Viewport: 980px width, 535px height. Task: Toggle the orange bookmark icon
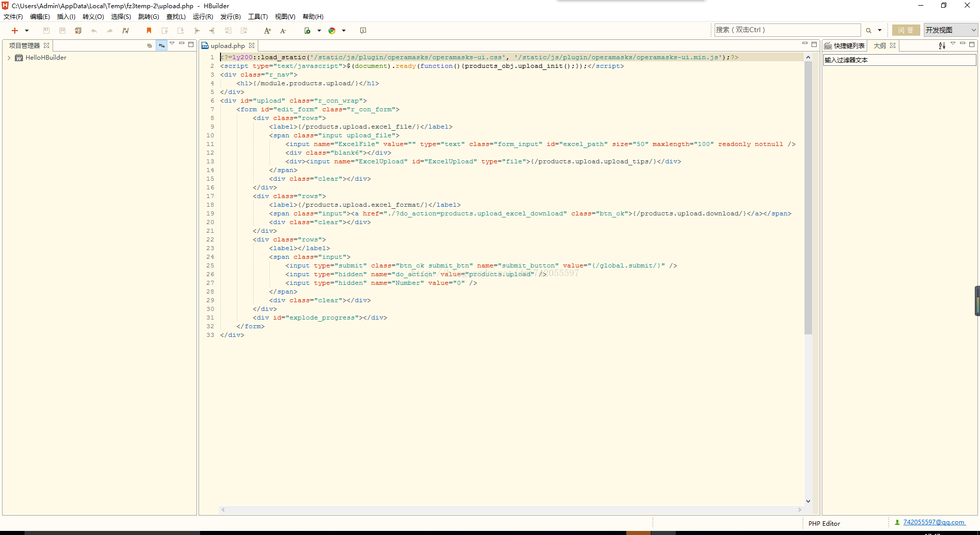pyautogui.click(x=149, y=31)
